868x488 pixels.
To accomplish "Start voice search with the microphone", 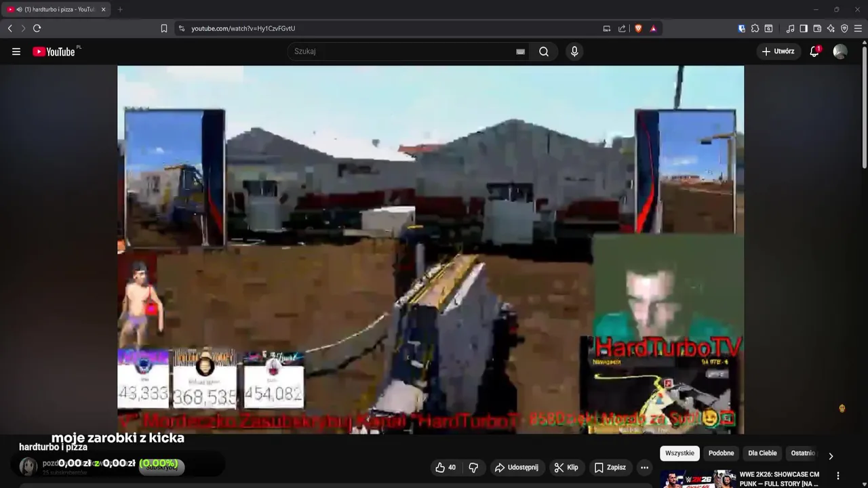I will coord(574,52).
